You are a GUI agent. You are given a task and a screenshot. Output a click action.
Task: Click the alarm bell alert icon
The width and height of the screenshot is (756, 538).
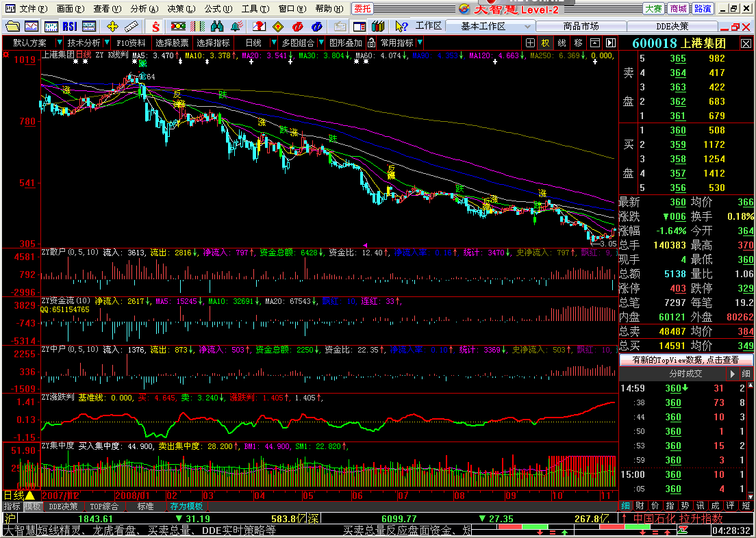click(236, 26)
